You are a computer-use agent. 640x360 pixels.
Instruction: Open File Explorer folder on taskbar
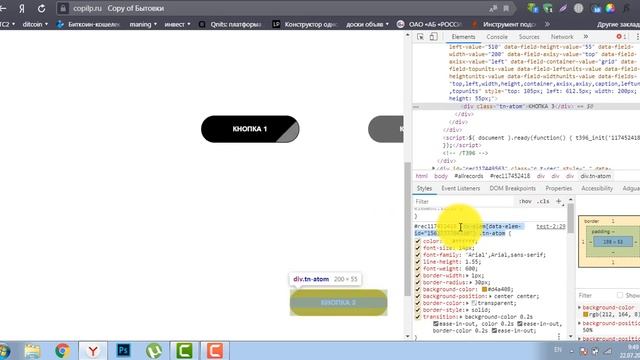(32, 351)
